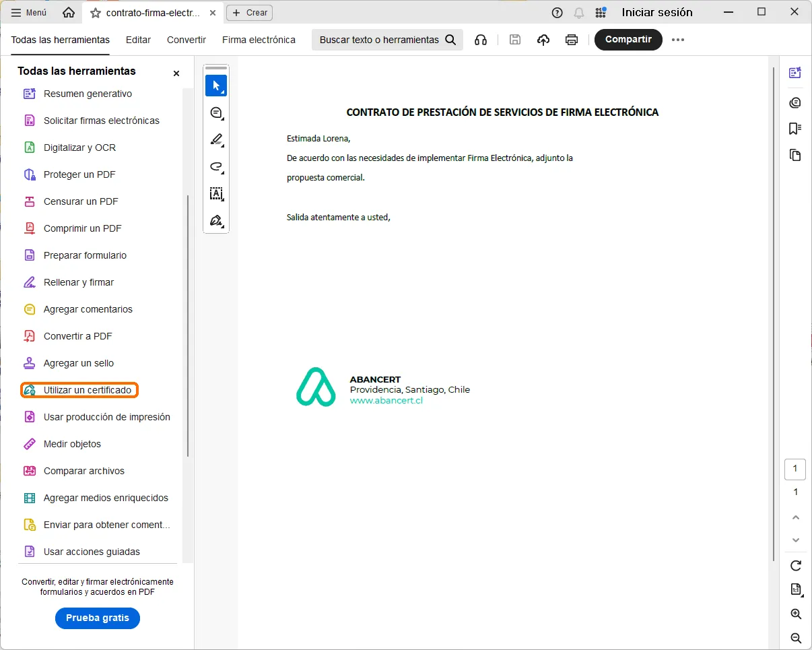Click the save diskette icon
The image size is (812, 650).
(x=515, y=40)
